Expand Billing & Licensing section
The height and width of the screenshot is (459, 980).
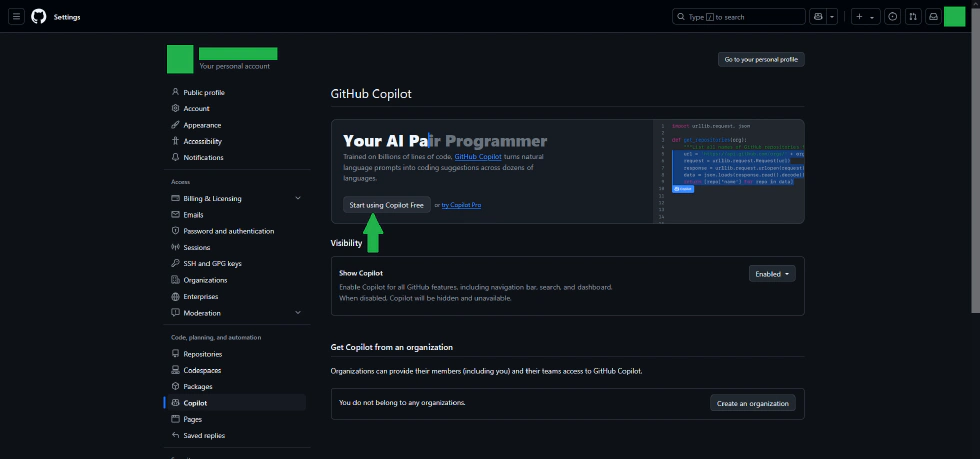[x=298, y=199]
